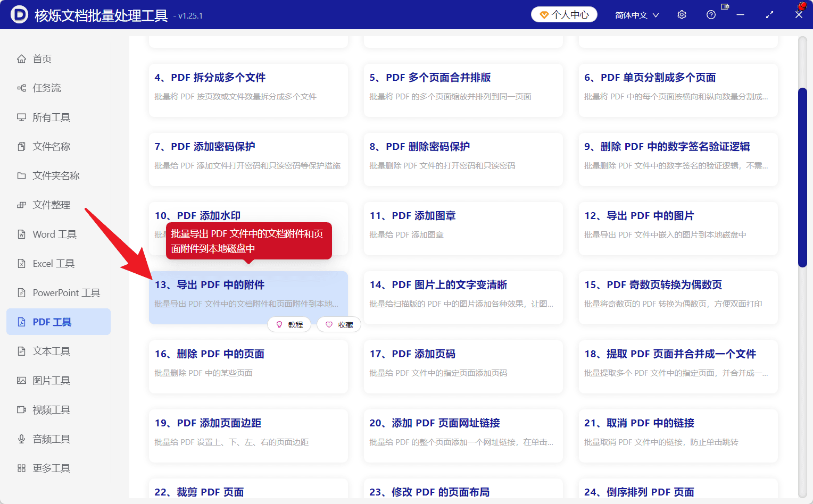Open tool 6 PDF 单页分割成多个页面
813x504 pixels.
(678, 90)
